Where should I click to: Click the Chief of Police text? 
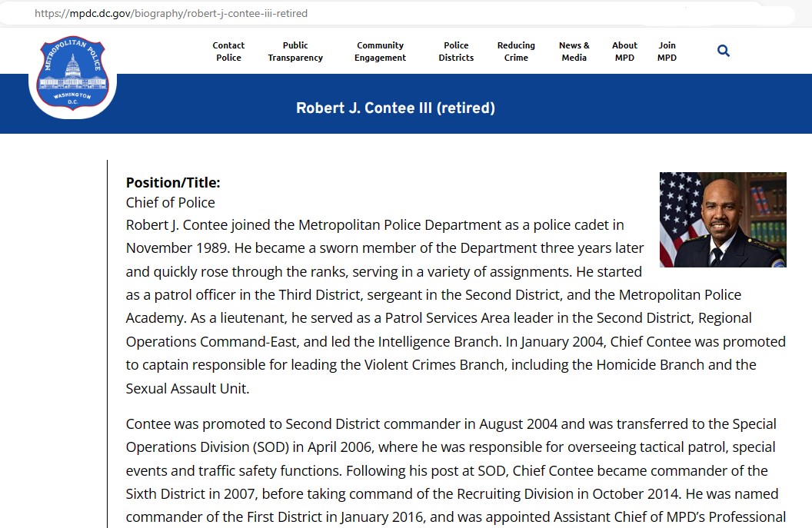point(171,202)
